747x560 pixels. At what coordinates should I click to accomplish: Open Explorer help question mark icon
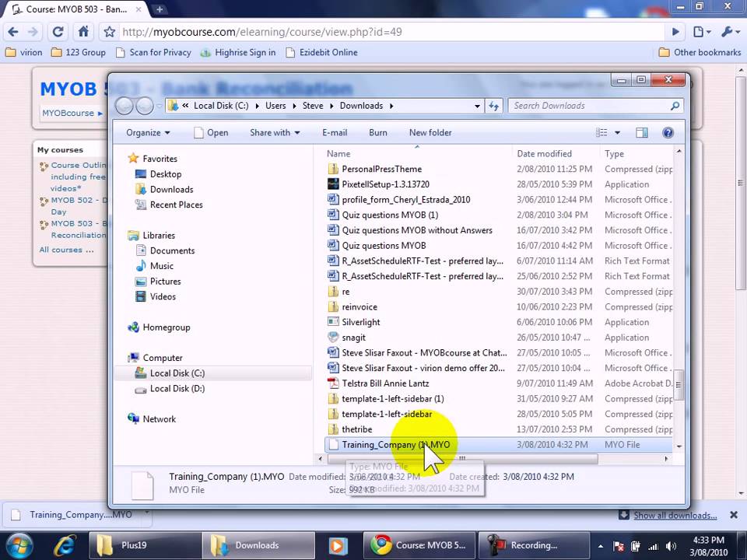click(668, 133)
